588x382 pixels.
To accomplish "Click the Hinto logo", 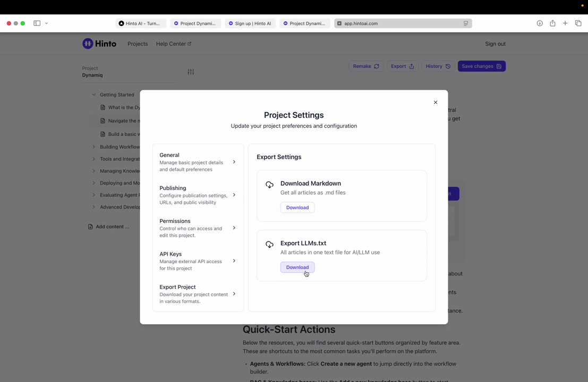I will 99,44.
